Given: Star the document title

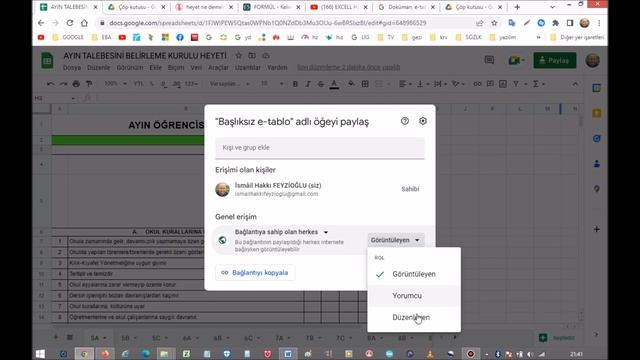Looking at the screenshot, I should (x=239, y=56).
